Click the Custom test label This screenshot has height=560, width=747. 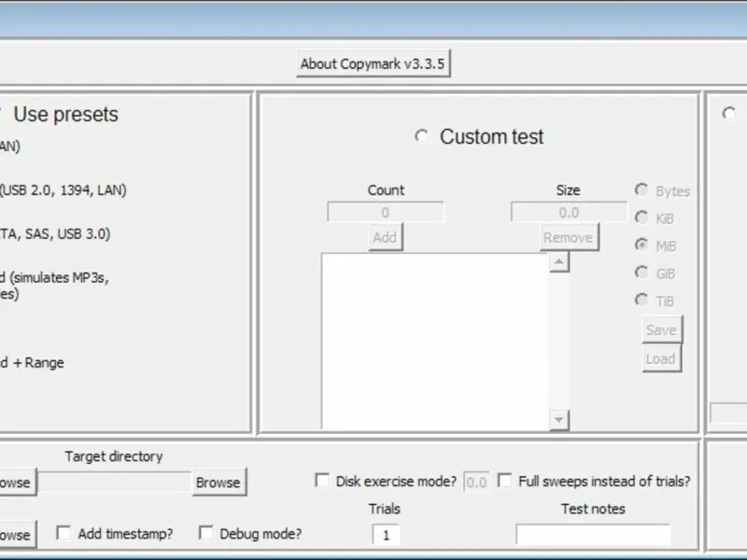click(491, 136)
